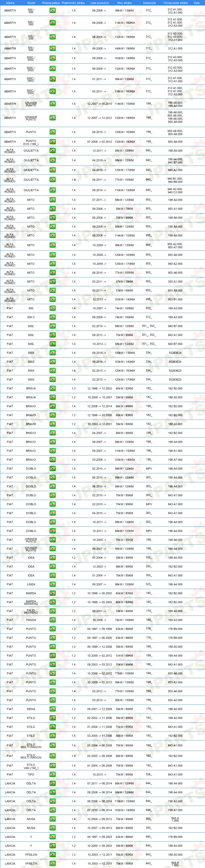
Task: Click the Marka column header
Action: 10,3
